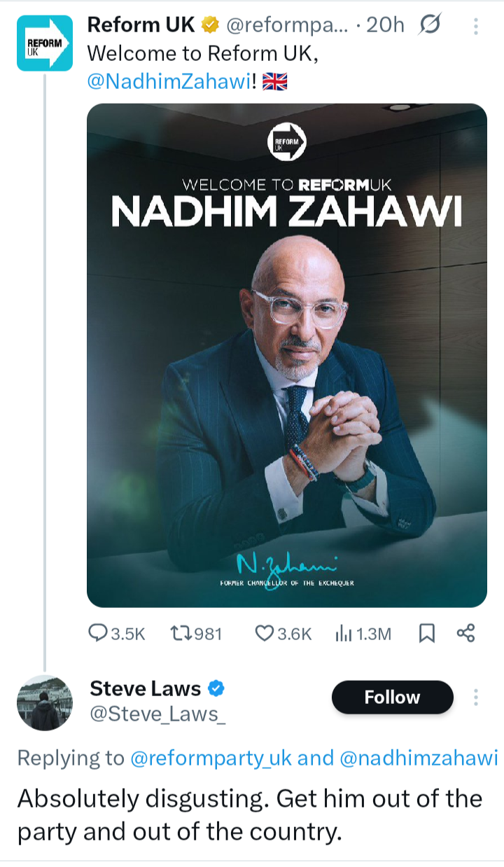Retweet the Reform UK post
The height and width of the screenshot is (867, 504).
[181, 633]
